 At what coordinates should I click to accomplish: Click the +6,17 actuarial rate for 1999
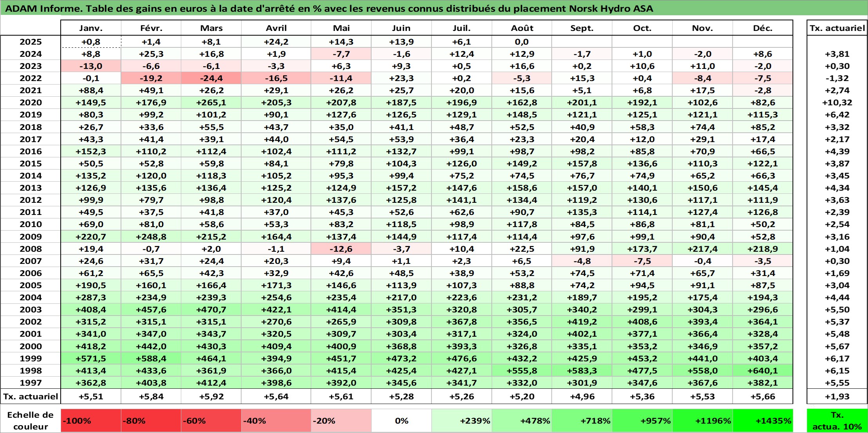(x=837, y=359)
